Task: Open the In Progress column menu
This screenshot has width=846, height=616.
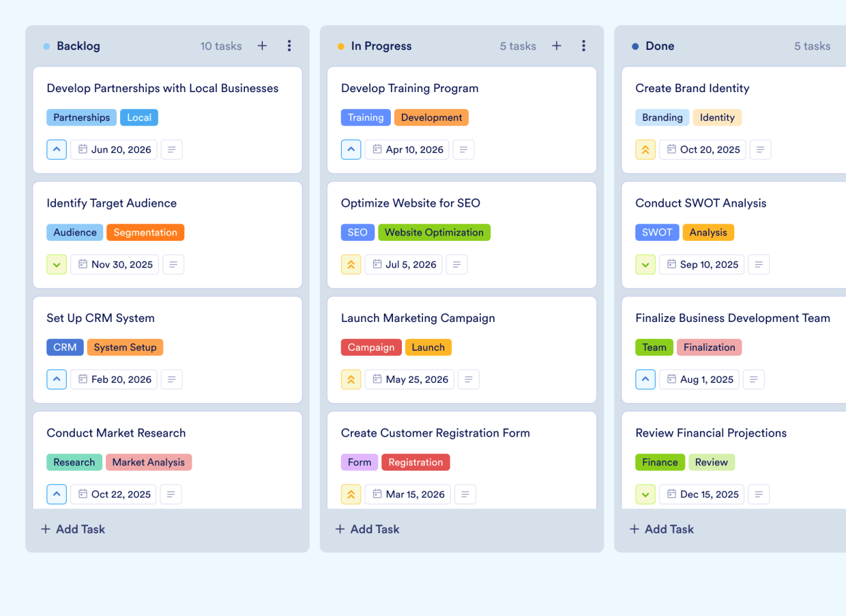Action: 583,46
